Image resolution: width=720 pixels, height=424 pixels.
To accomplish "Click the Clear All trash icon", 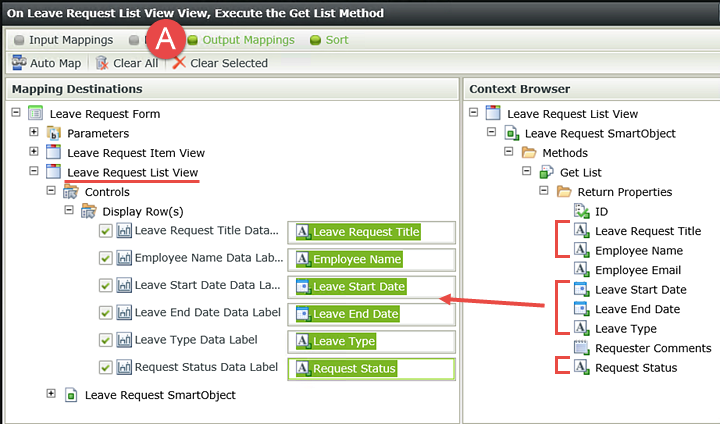I will (x=102, y=63).
